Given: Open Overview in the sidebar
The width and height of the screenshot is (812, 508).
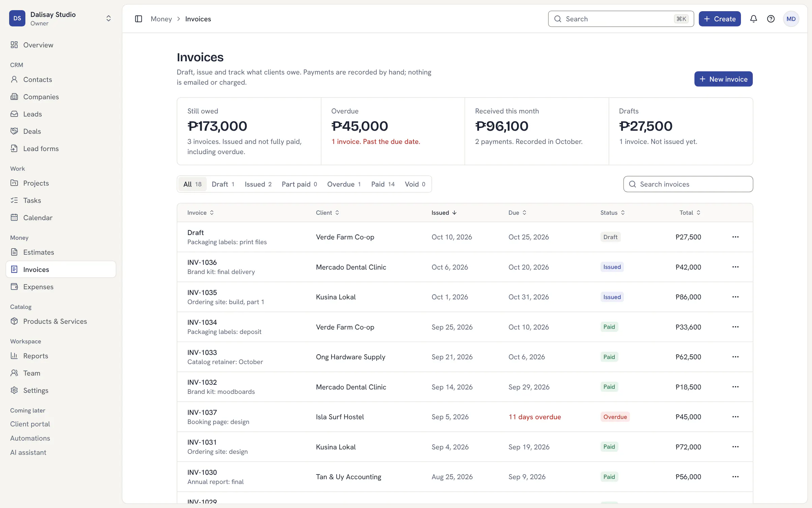Looking at the screenshot, I should [x=61, y=45].
